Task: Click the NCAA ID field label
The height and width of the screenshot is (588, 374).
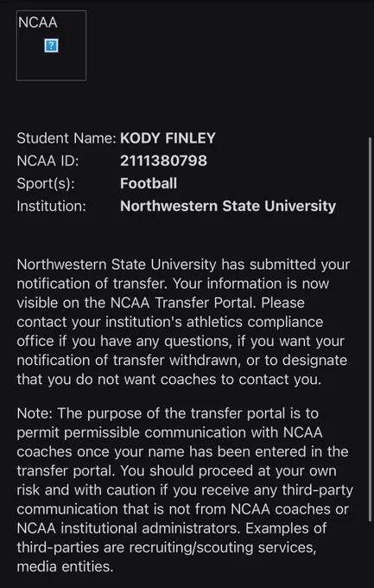Action: click(x=48, y=161)
